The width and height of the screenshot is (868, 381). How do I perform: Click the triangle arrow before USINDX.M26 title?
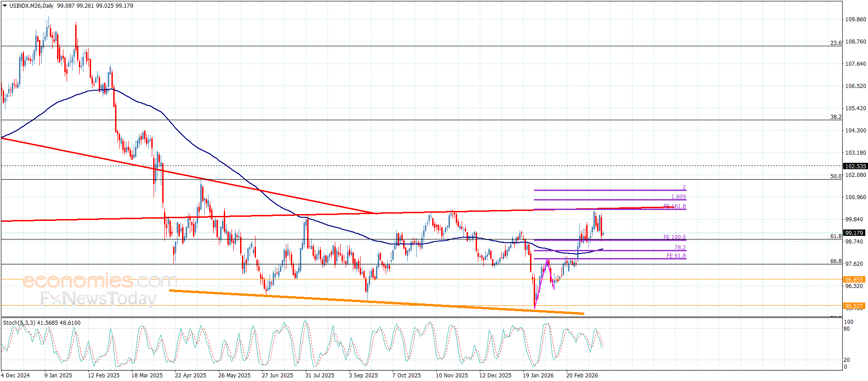click(5, 6)
